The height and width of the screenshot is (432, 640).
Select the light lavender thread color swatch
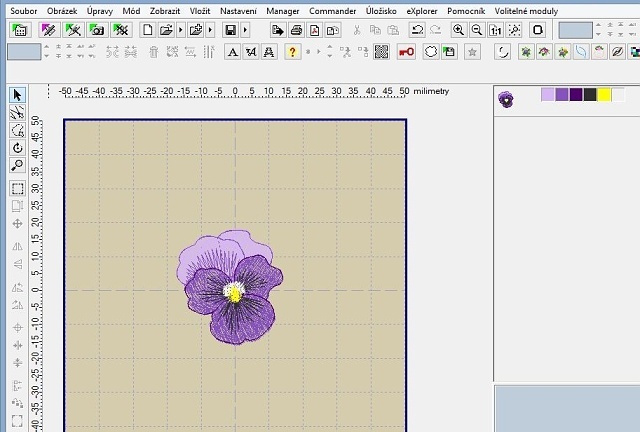547,95
